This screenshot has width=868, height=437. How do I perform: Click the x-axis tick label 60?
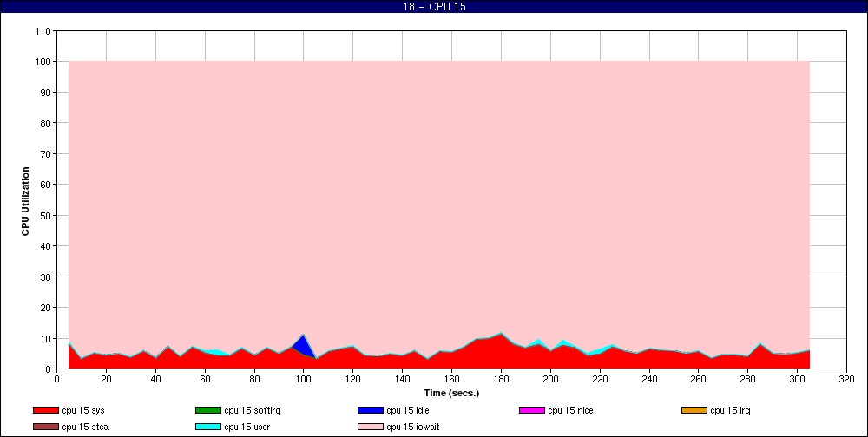[205, 380]
